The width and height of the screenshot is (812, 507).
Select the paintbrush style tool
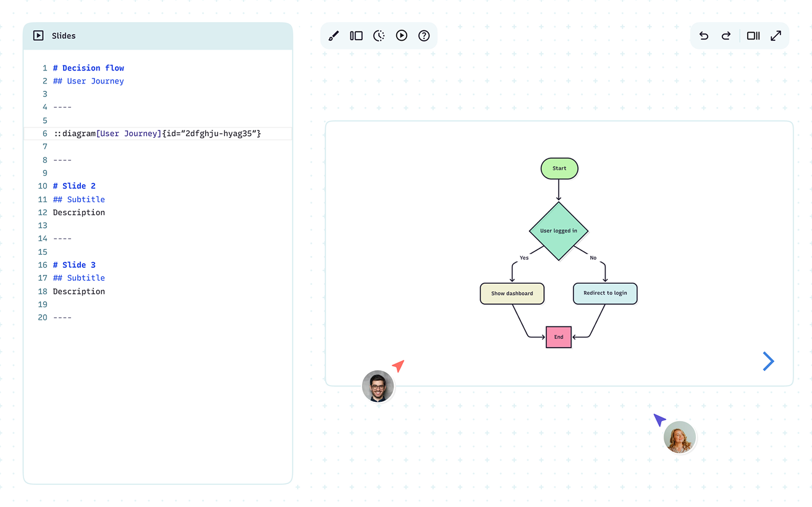click(x=334, y=36)
